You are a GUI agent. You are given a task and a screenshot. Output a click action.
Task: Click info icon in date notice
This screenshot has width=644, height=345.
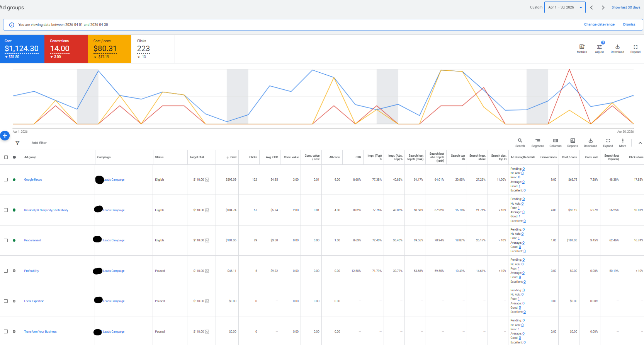12,25
